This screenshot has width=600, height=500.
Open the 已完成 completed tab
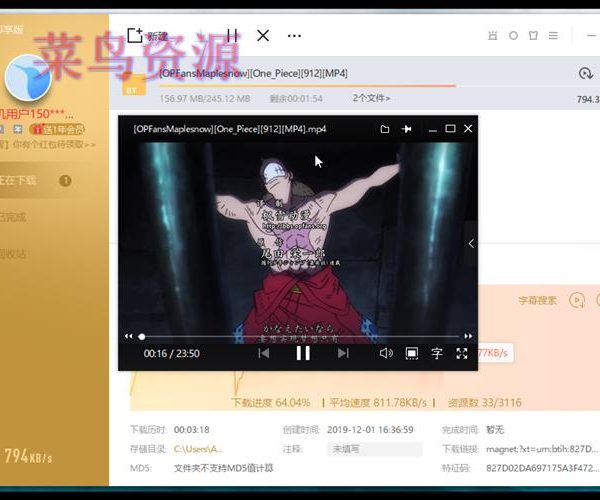click(14, 217)
